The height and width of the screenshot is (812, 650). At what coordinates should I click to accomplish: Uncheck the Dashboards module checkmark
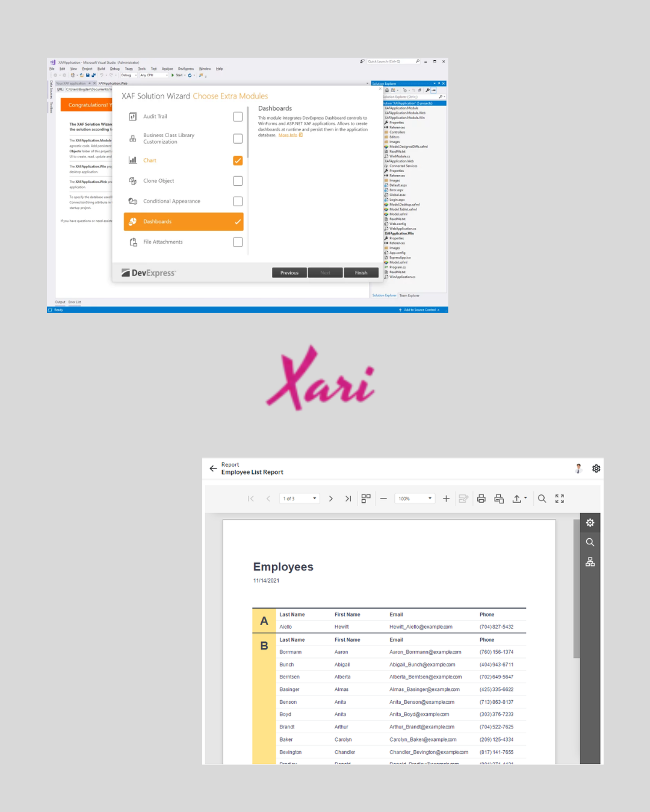click(x=238, y=222)
